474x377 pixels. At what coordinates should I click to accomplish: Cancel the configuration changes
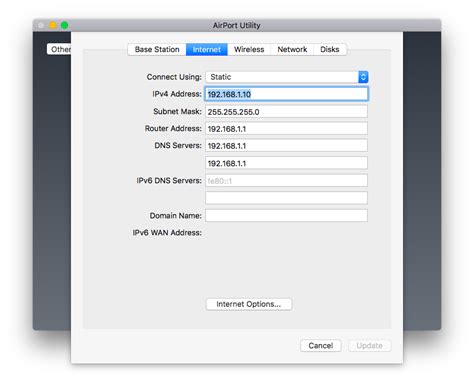321,346
